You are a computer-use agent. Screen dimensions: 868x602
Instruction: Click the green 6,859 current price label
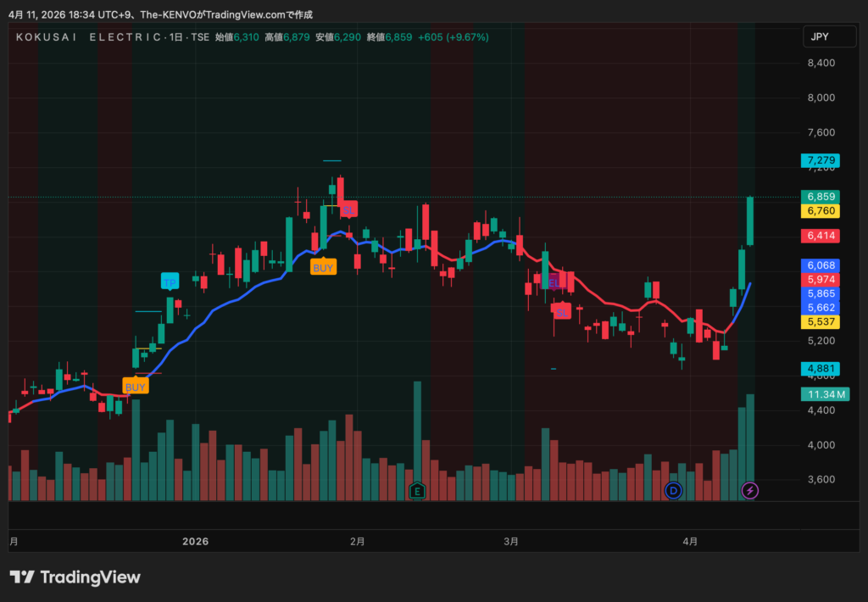tap(821, 196)
